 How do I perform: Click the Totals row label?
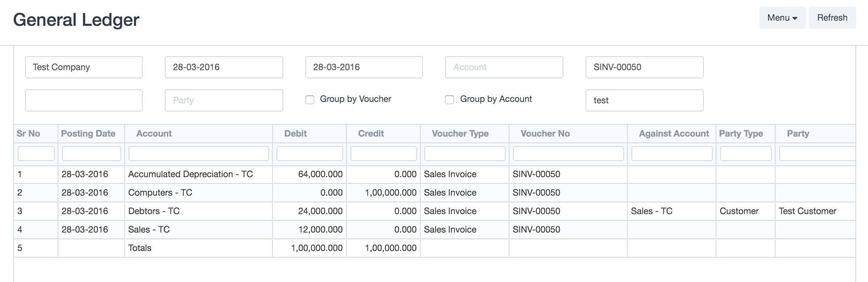click(140, 248)
